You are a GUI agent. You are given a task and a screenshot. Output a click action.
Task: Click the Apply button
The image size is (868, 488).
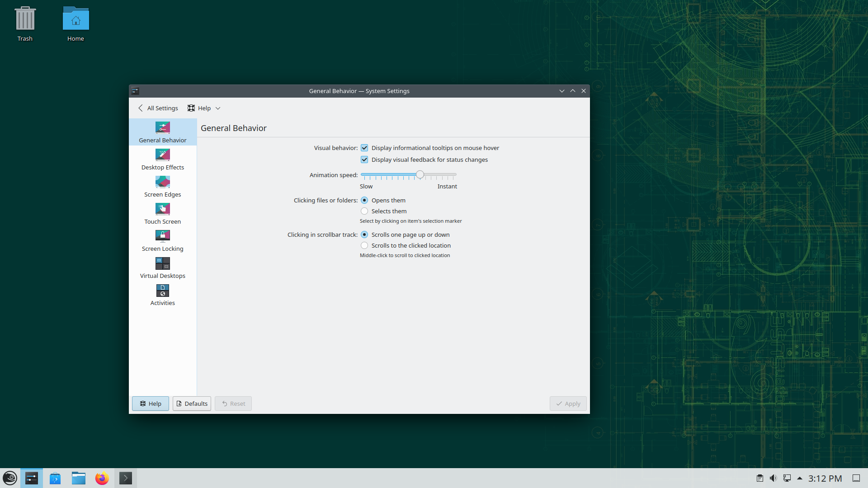click(568, 404)
